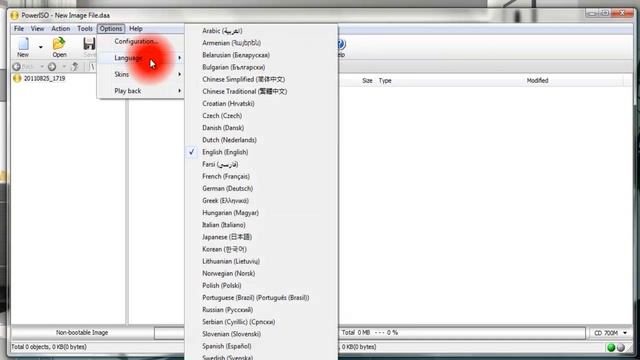Choose German (Deutsch) language
Screen dimensions: 640x360
[x=261, y=189]
